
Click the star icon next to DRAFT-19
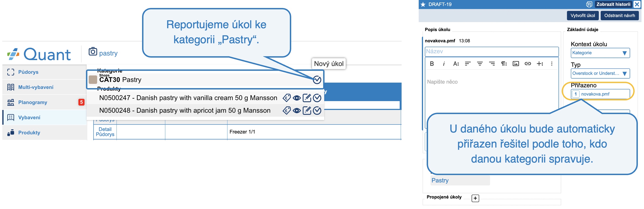pyautogui.click(x=423, y=5)
